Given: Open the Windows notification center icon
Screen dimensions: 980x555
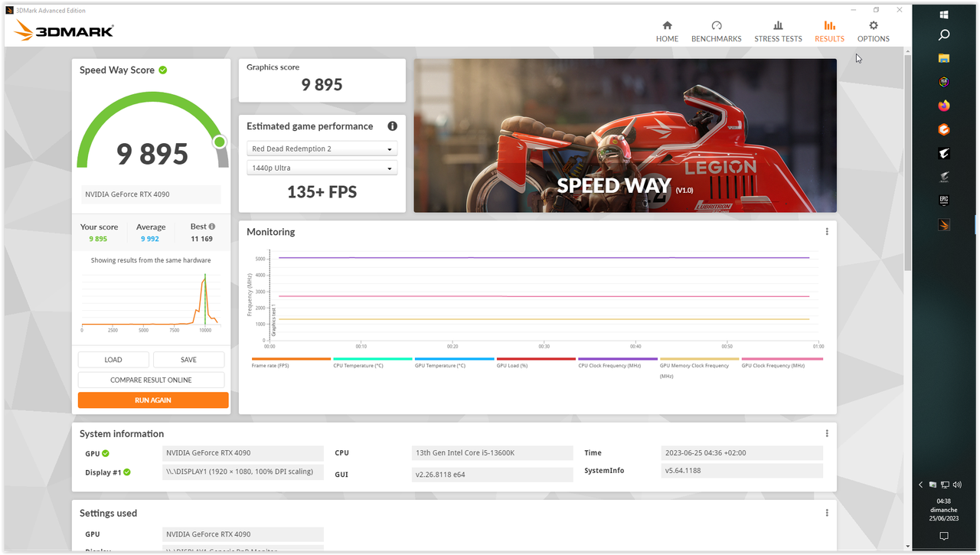Looking at the screenshot, I should [x=944, y=536].
